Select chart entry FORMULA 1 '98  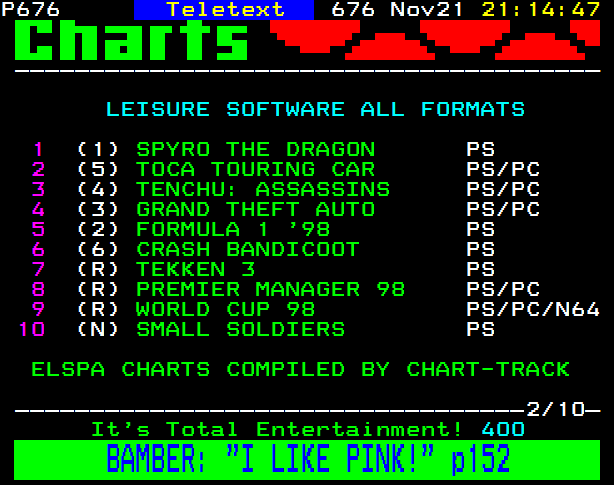coord(233,229)
